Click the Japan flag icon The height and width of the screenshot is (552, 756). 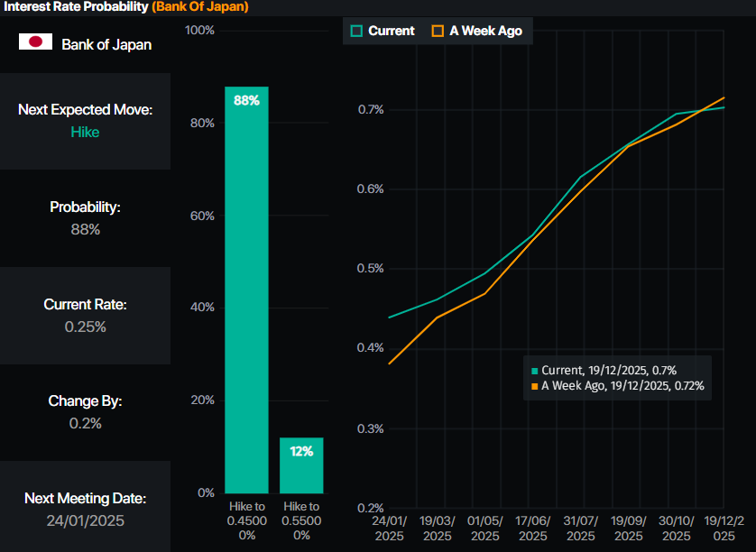pyautogui.click(x=37, y=42)
